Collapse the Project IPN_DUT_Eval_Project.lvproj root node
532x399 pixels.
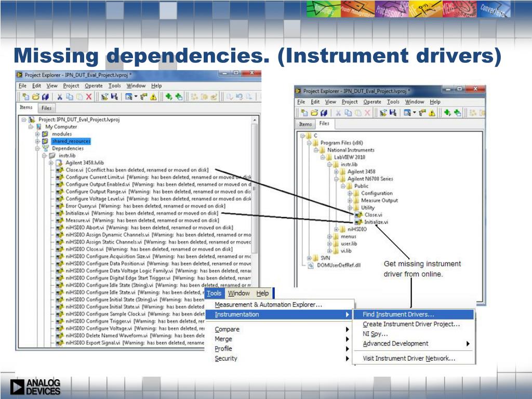[24, 120]
